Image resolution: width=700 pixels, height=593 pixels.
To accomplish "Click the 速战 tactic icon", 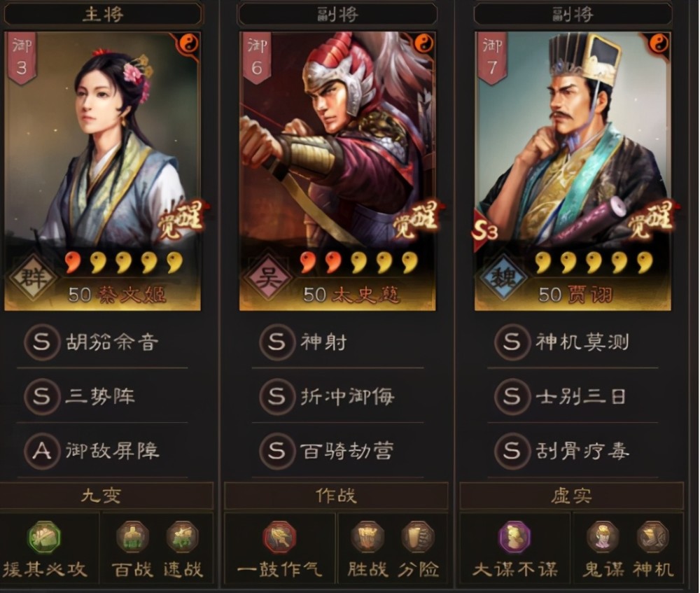I will coord(183,537).
